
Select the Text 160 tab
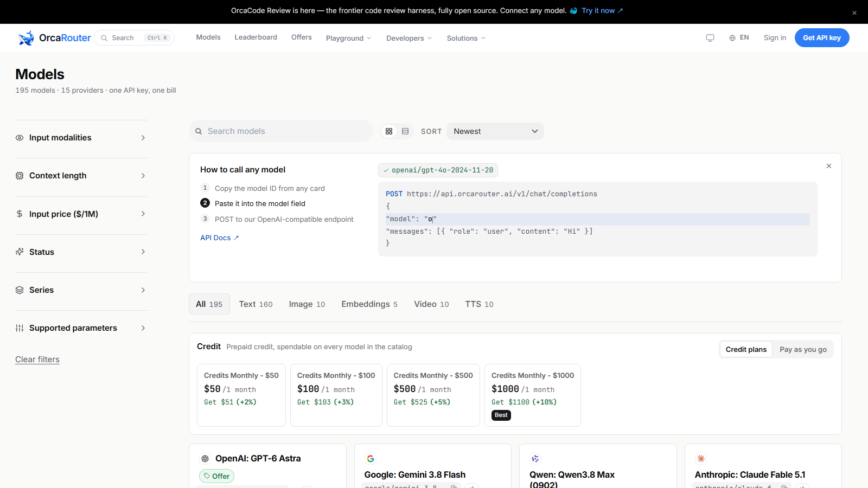click(256, 304)
